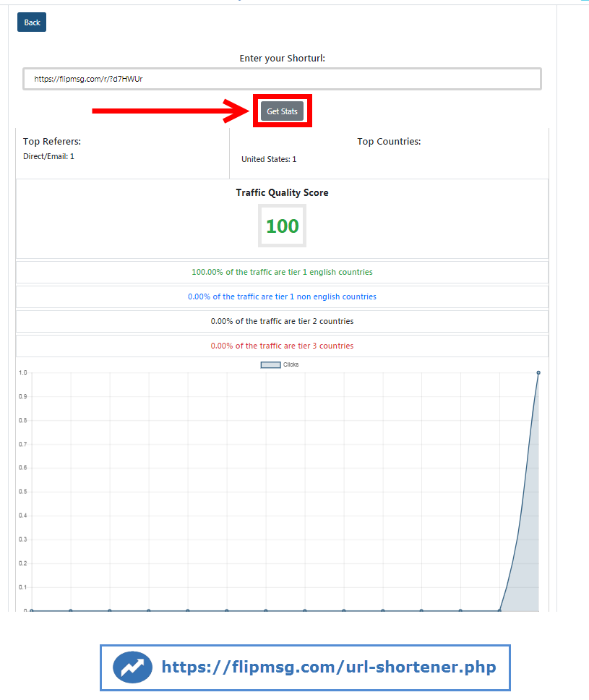This screenshot has height=700, width=589.
Task: Focus the Shorturl input field
Action: point(282,79)
